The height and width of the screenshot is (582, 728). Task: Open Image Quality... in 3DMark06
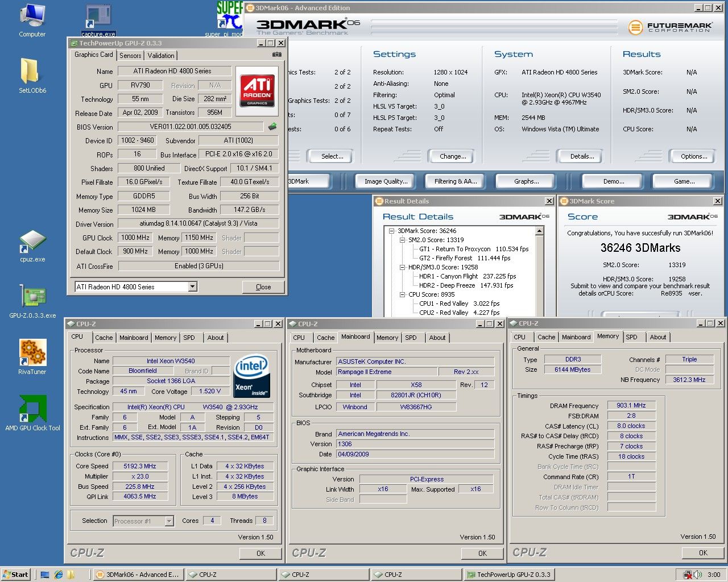[x=386, y=181]
